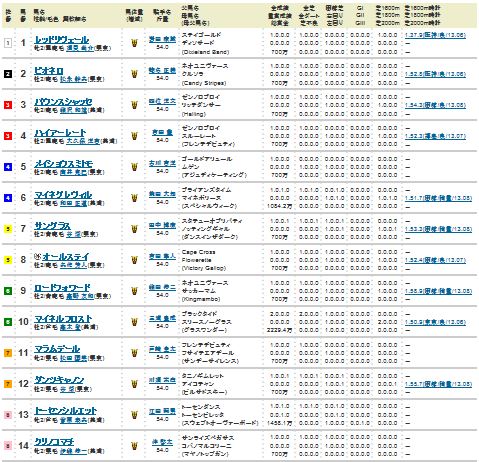This screenshot has height=462, width=479.
Task: Open the 1:37.9 time record link for horse 1
Action: (x=435, y=35)
